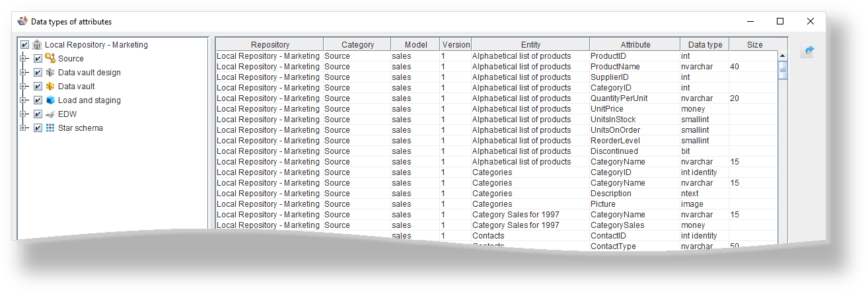Click the Star schema grid icon
The image size is (868, 294).
[50, 128]
